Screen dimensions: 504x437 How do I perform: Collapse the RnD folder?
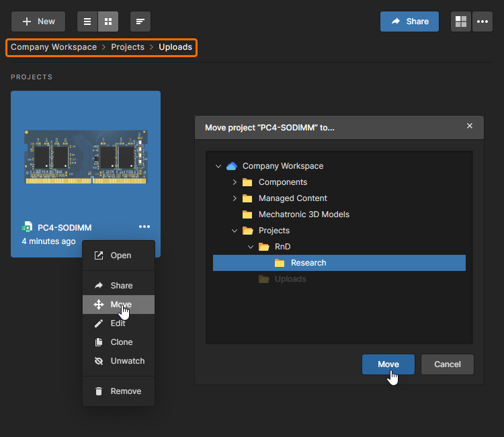coord(250,247)
